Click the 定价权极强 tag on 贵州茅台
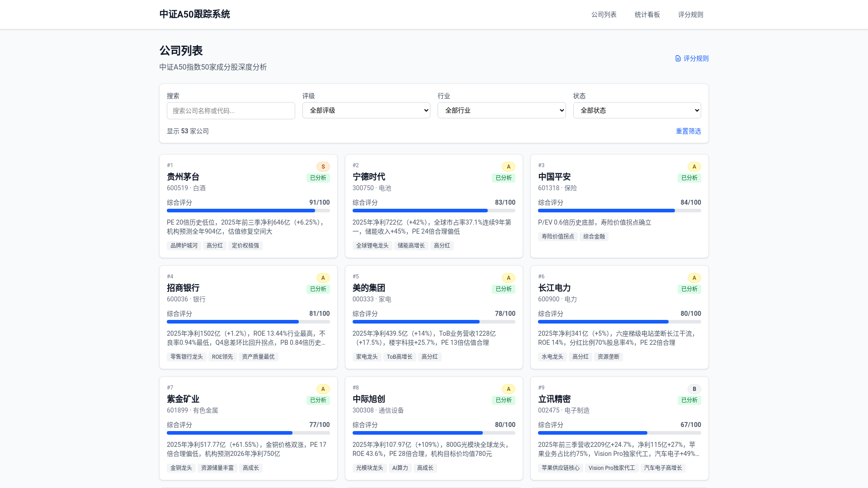 point(245,246)
